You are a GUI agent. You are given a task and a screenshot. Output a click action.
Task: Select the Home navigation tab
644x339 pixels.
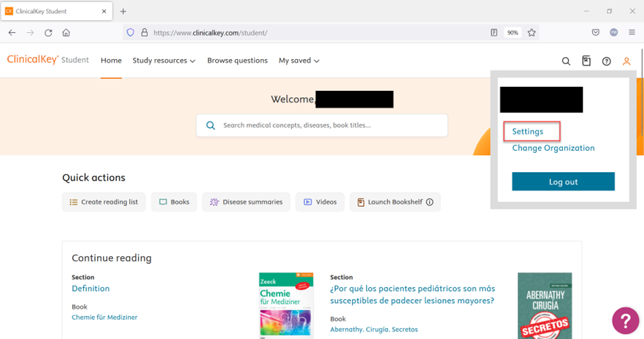pyautogui.click(x=111, y=61)
